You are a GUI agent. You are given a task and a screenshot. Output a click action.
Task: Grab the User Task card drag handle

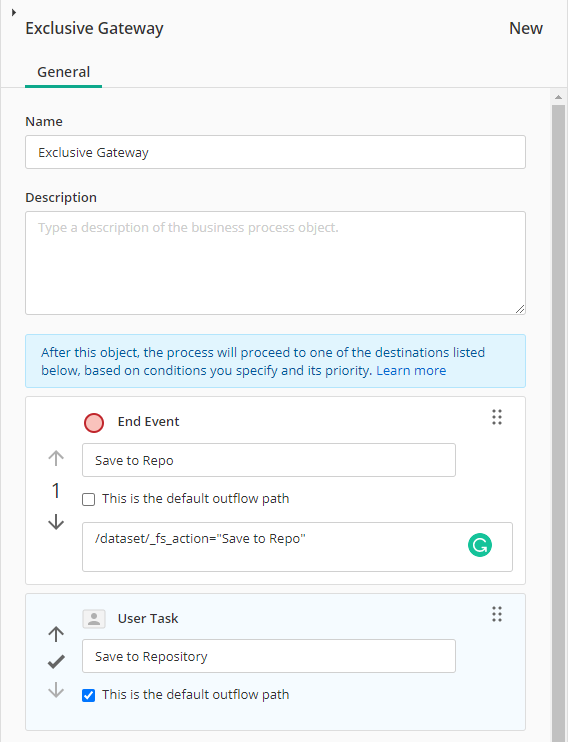497,614
